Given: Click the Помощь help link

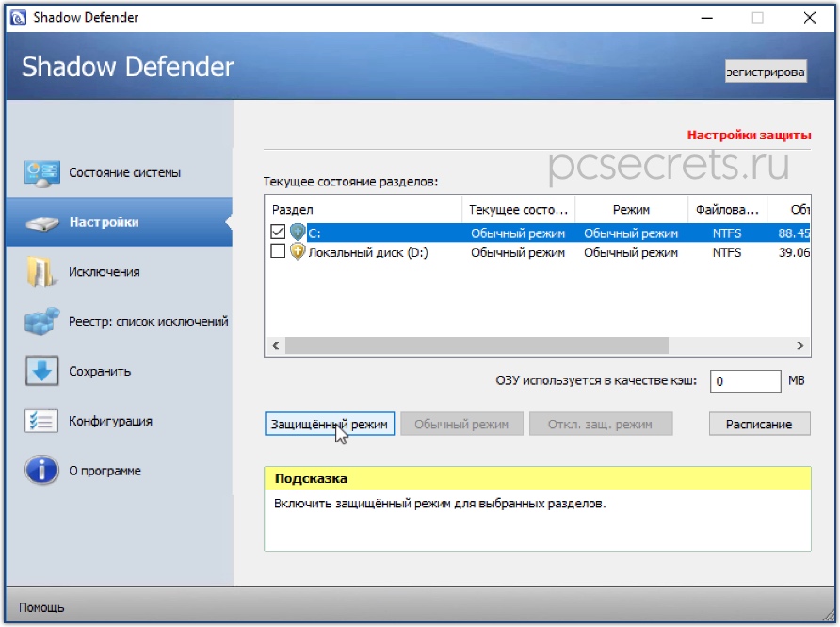Looking at the screenshot, I should [x=41, y=607].
